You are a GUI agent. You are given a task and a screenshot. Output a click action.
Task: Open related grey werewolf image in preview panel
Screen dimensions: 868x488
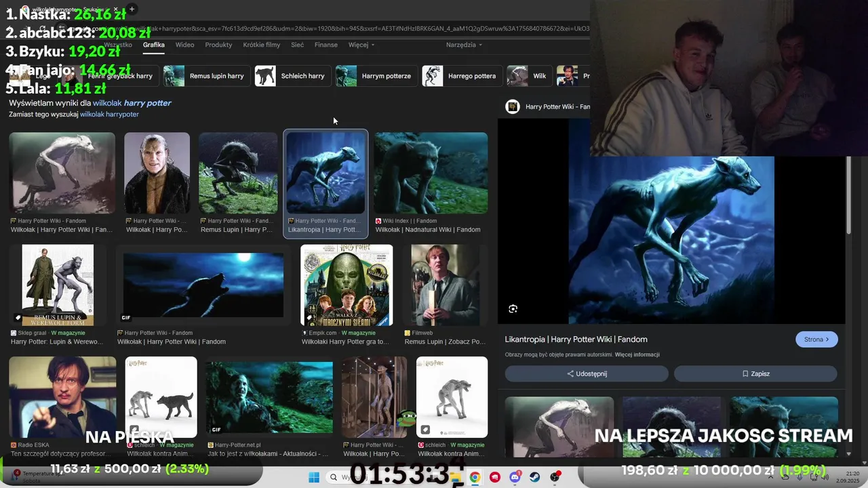(x=559, y=427)
